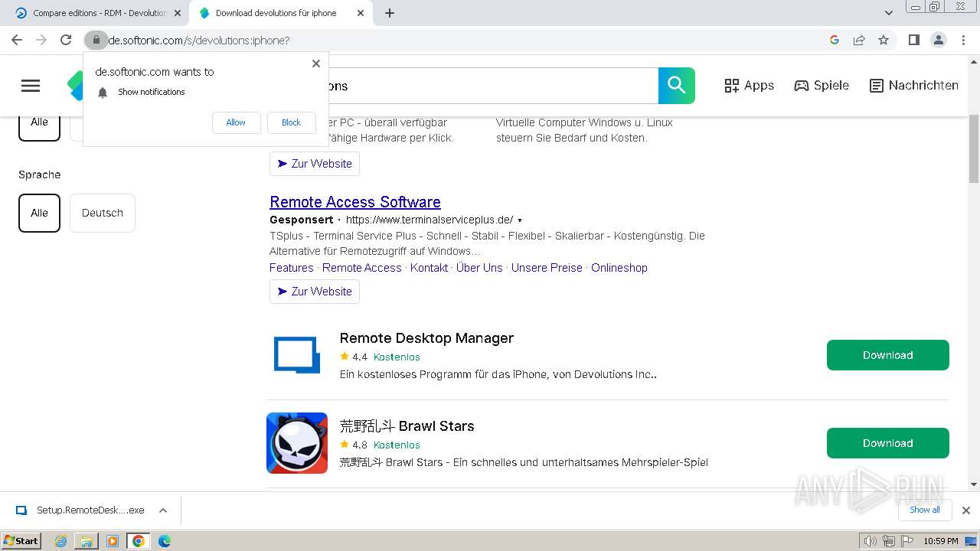Screen dimensions: 980x551
Task: Open the Features ad sublink
Action: coord(291,268)
